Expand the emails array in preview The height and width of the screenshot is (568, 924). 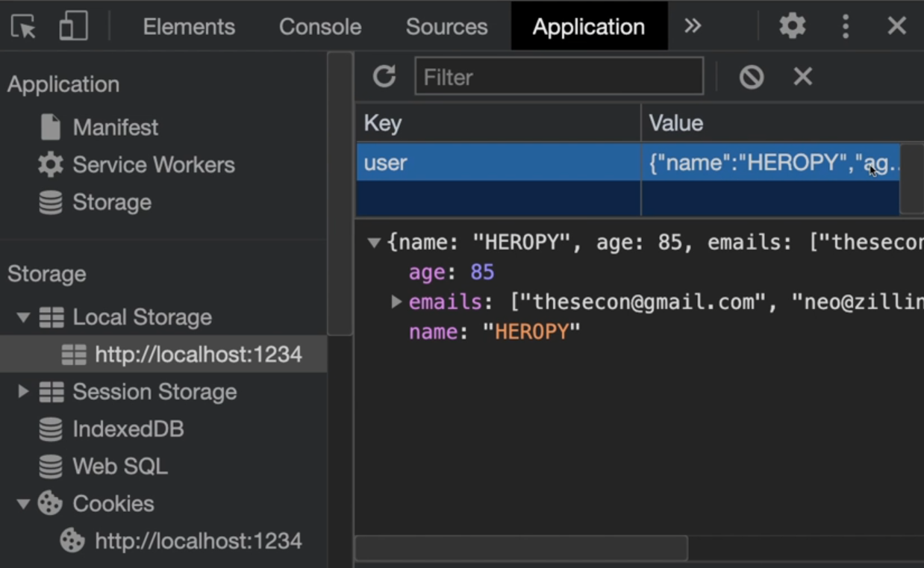coord(396,302)
